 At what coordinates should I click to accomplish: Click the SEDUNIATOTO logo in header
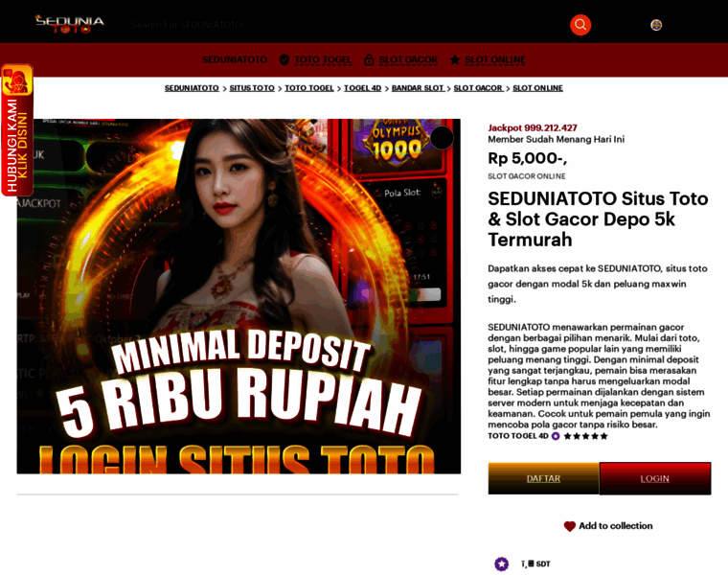70,24
